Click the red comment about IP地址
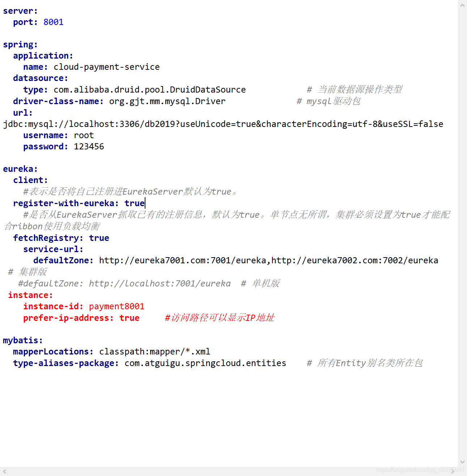The width and height of the screenshot is (467, 476). tap(220, 318)
